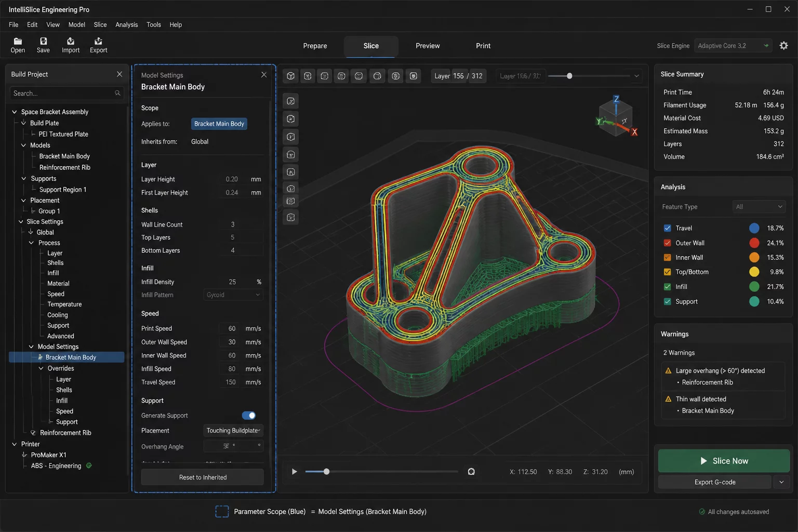
Task: Open the Tools menu
Action: tap(153, 24)
